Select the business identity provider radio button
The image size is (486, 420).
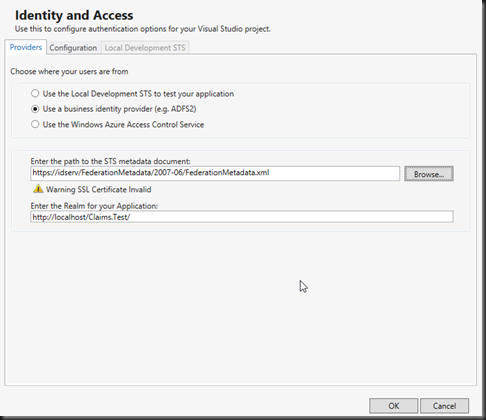click(x=35, y=109)
